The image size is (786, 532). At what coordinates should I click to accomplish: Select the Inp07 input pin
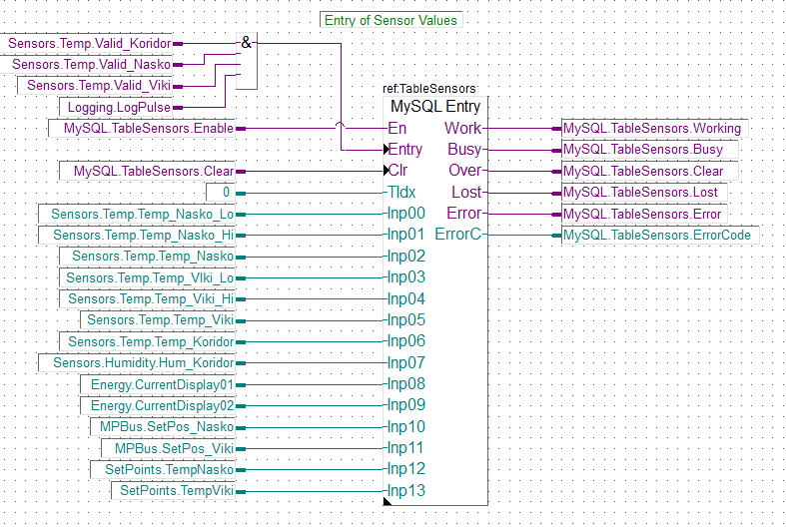(406, 362)
